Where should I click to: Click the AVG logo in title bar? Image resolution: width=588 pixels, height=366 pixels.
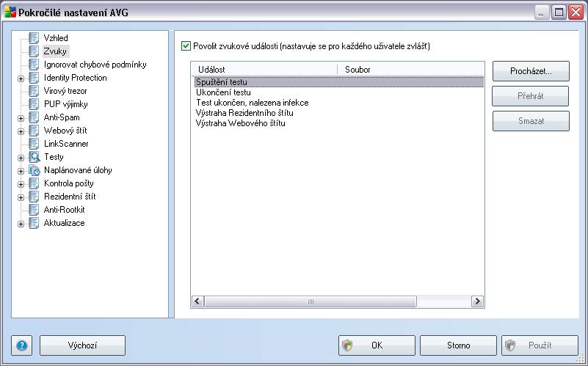10,12
